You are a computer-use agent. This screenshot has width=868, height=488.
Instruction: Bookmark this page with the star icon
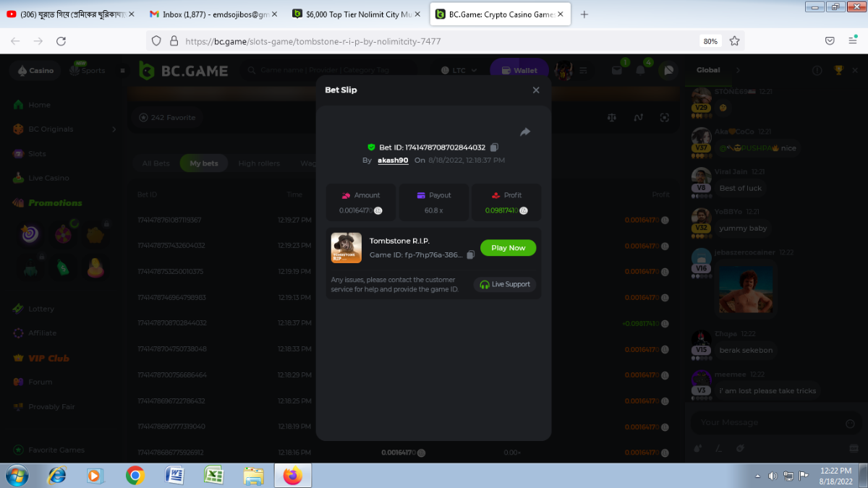[734, 41]
